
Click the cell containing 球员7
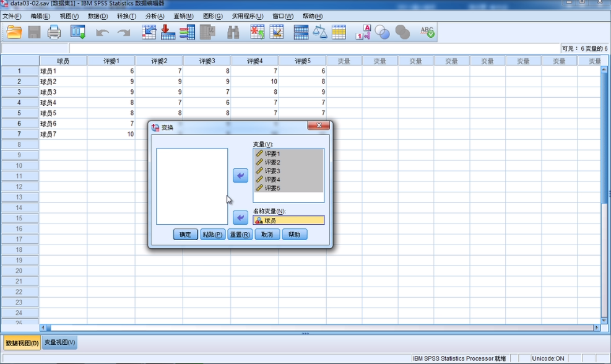63,134
